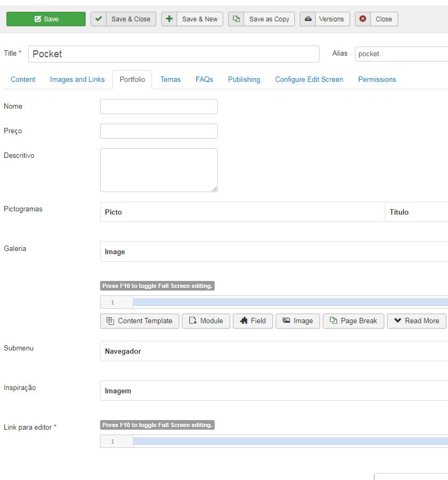Click the Save as Copy icon
Image resolution: width=448 pixels, height=480 pixels.
(236, 19)
